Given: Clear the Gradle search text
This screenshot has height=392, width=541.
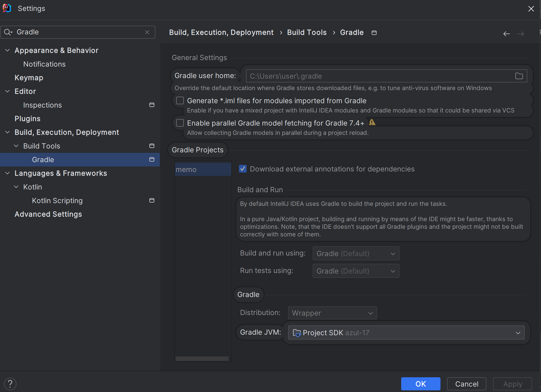Looking at the screenshot, I should [x=147, y=32].
